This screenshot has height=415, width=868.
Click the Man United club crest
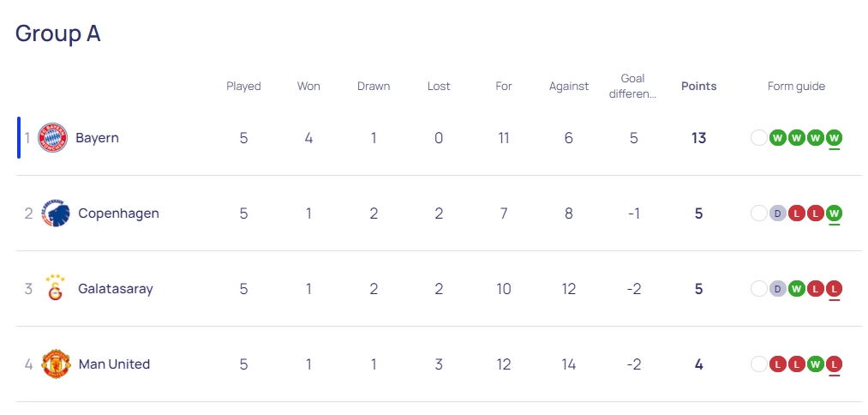coord(56,364)
